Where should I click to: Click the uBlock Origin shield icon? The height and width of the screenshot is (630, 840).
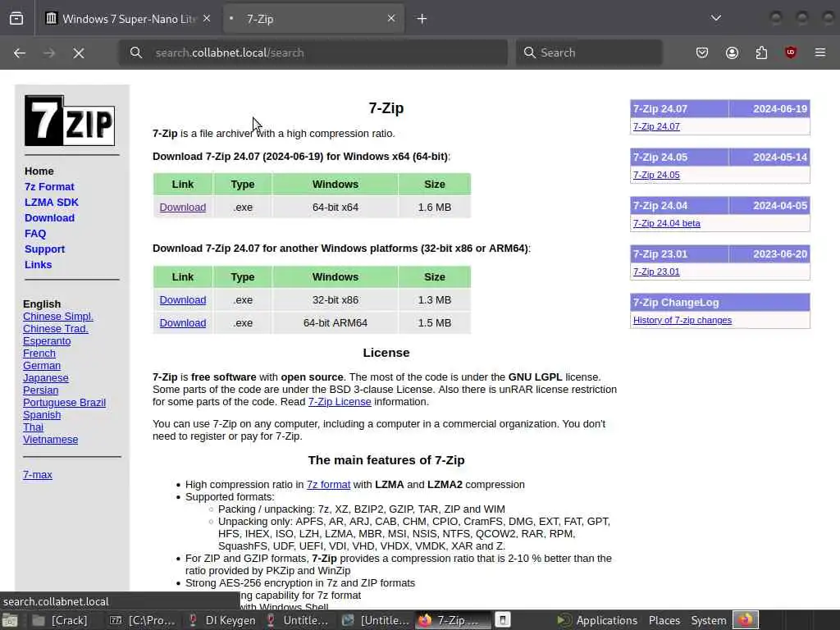point(791,52)
